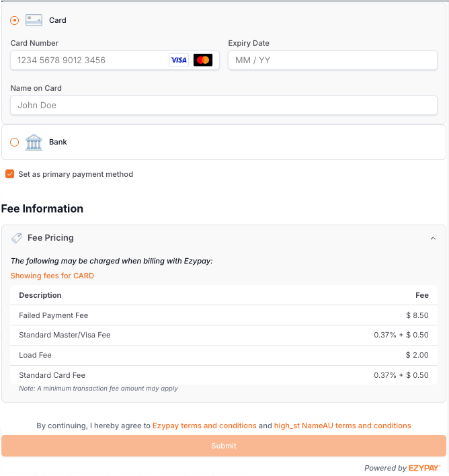Click the Failed Payment Fee row label
This screenshot has width=449, height=476.
click(53, 315)
